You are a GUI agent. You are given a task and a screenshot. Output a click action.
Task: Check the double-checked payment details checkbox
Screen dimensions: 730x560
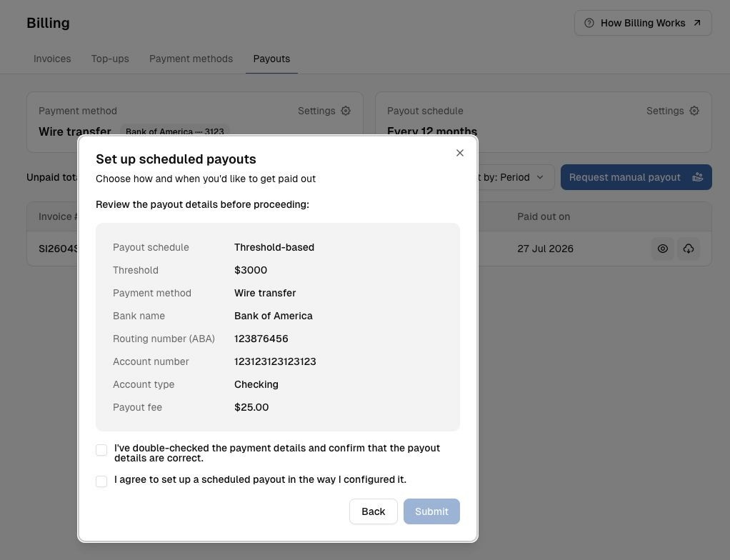point(101,450)
